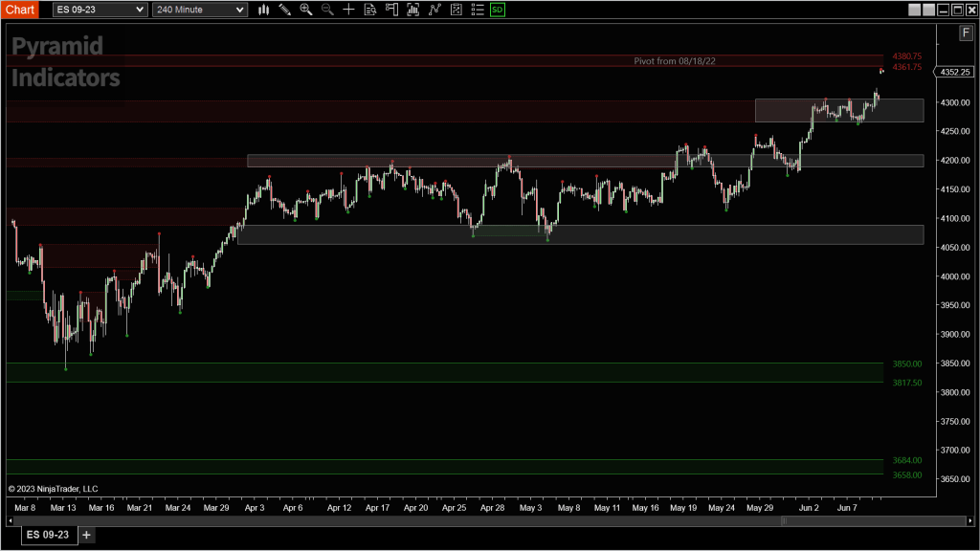Viewport: 980px width, 551px height.
Task: Open the bar type (candlestick) icon
Action: click(x=263, y=10)
